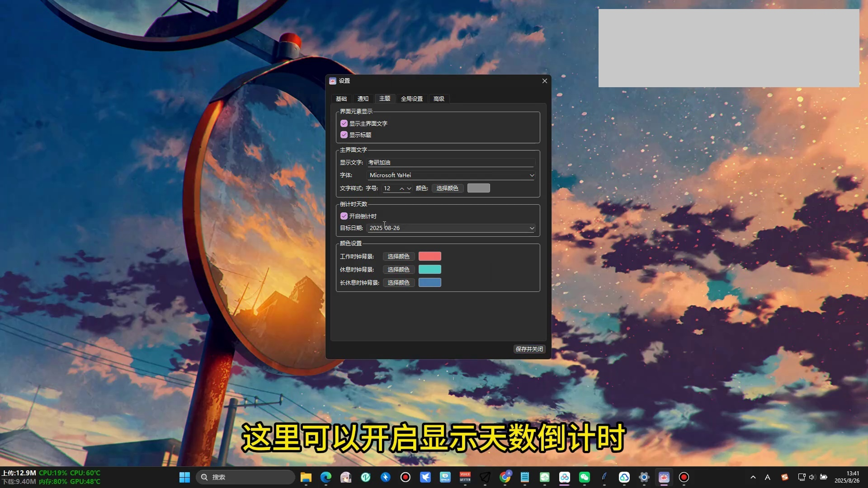This screenshot has height=488, width=868.
Task: Click the 保存并关闭 button
Action: [x=529, y=349]
